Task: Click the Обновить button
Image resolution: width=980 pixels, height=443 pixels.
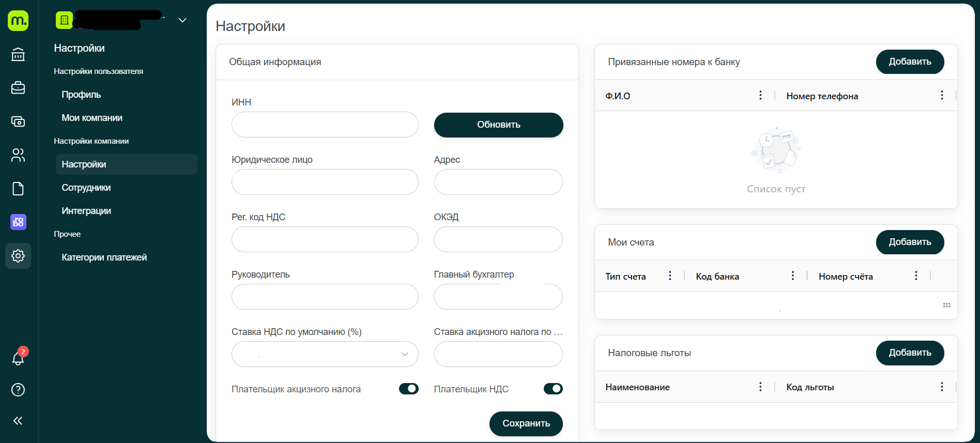Action: [498, 125]
